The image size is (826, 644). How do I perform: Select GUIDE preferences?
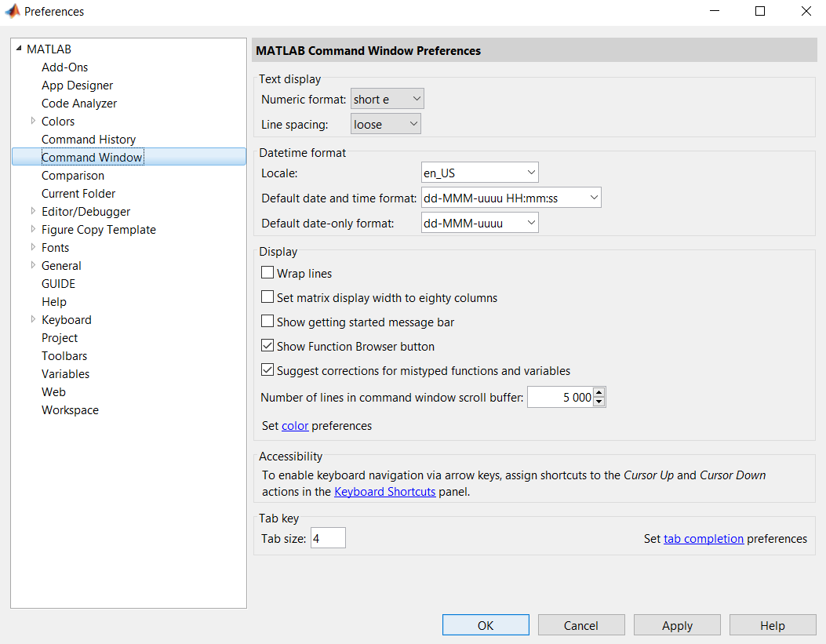(x=59, y=284)
